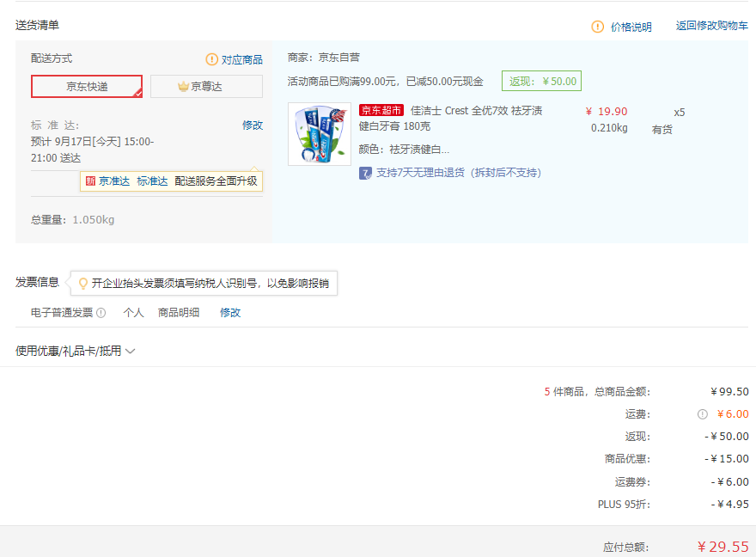Viewport: 756px width, 557px height.
Task: Click the 总商品金额 ¥99.50 amount
Action: point(729,392)
